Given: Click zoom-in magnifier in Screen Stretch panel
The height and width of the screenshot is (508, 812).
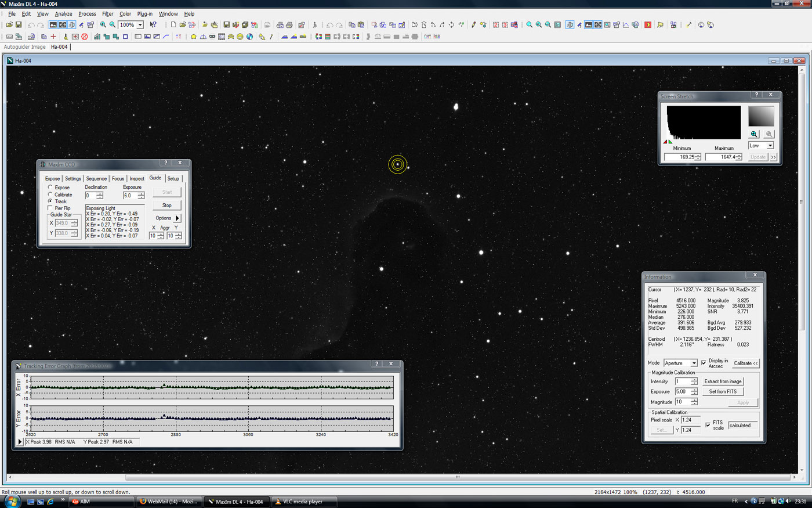Looking at the screenshot, I should pyautogui.click(x=754, y=134).
